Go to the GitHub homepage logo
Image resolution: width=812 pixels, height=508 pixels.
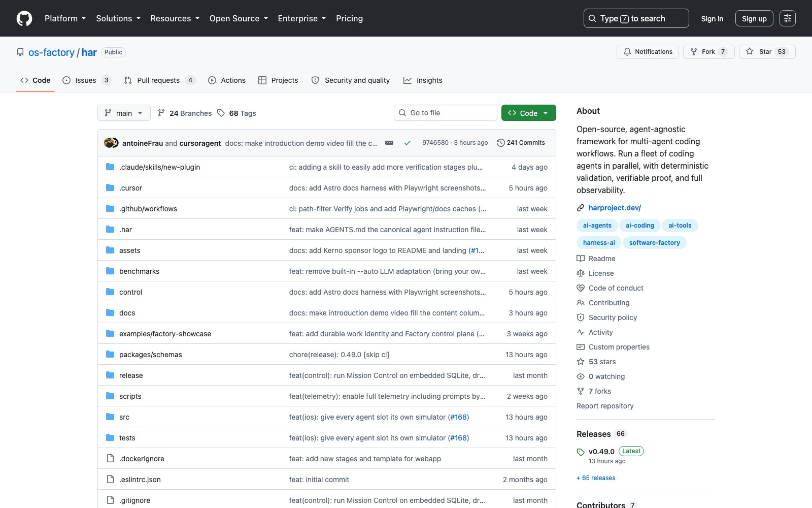coord(24,18)
